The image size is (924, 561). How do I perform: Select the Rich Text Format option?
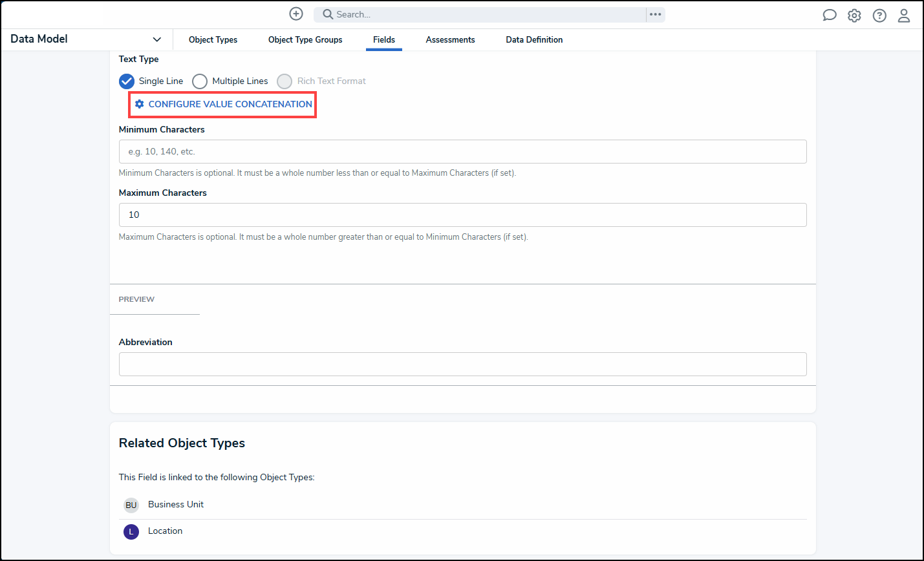[285, 81]
